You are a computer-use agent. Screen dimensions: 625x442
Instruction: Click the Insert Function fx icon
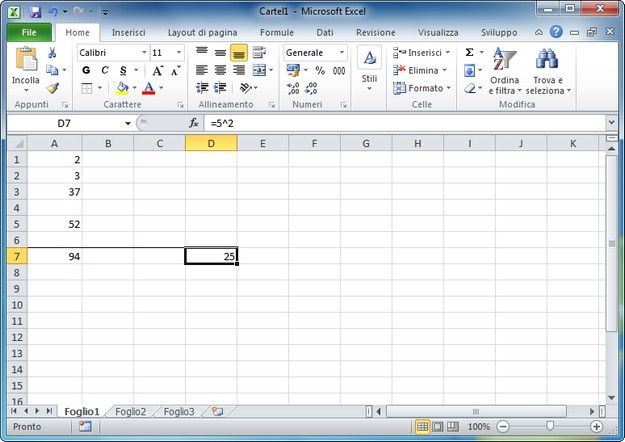click(x=194, y=123)
